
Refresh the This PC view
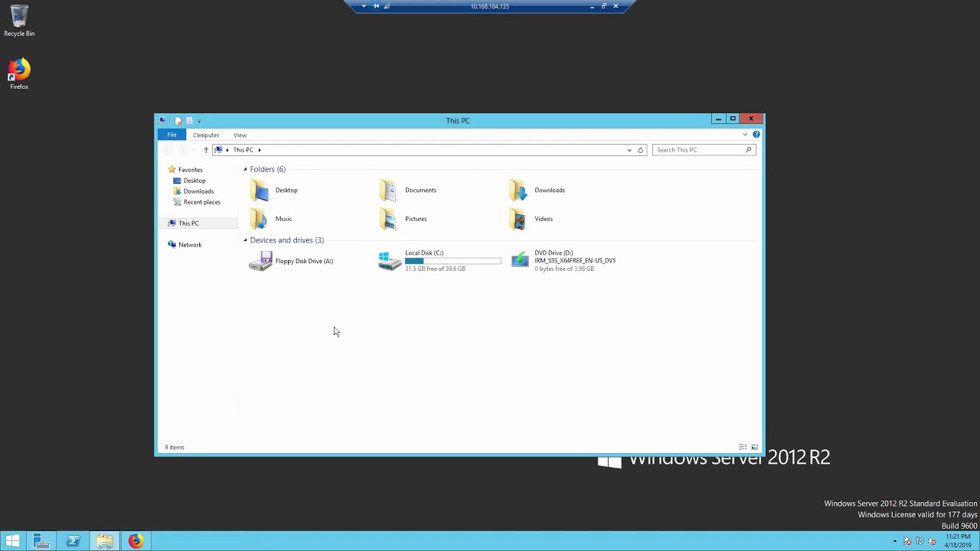(641, 150)
